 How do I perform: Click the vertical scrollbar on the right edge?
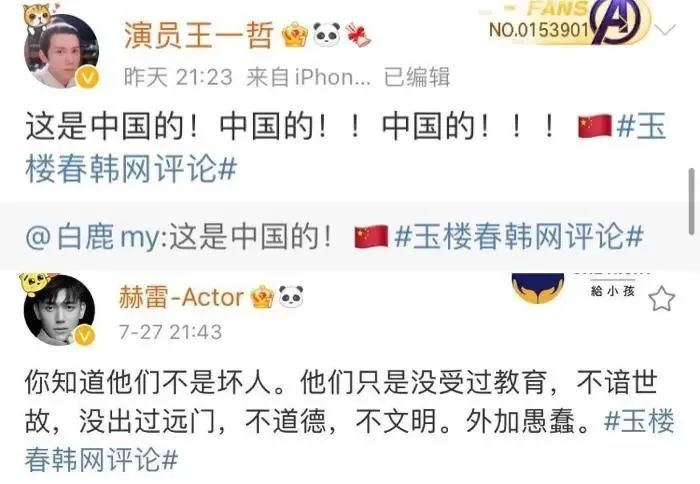(x=692, y=200)
